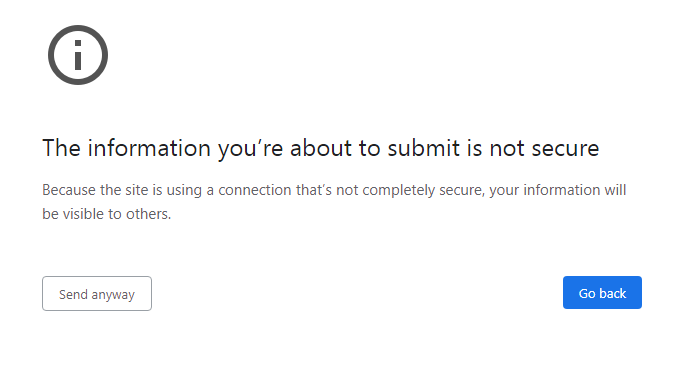
Task: Click the word 'information' in the heading
Action: [149, 148]
